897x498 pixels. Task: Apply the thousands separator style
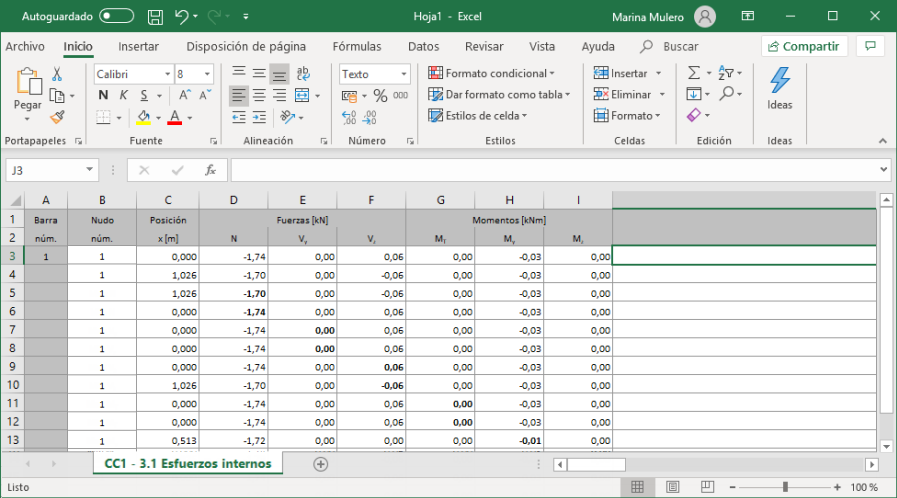[x=400, y=95]
